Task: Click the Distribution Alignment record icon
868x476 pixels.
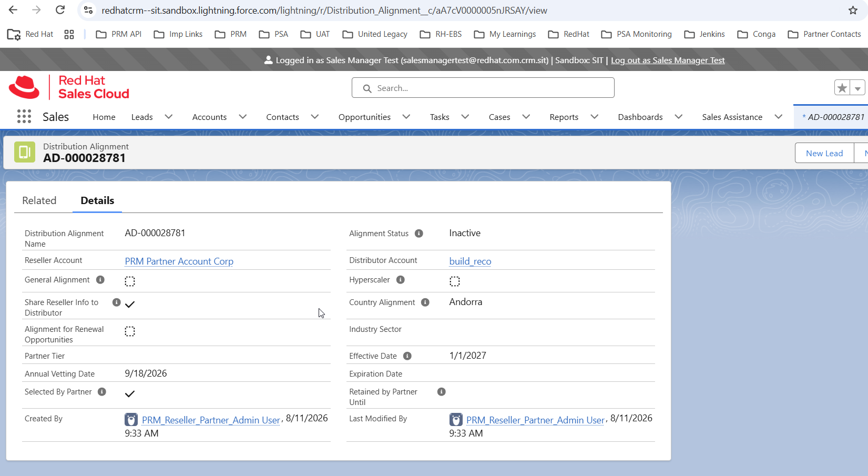Action: pos(25,152)
